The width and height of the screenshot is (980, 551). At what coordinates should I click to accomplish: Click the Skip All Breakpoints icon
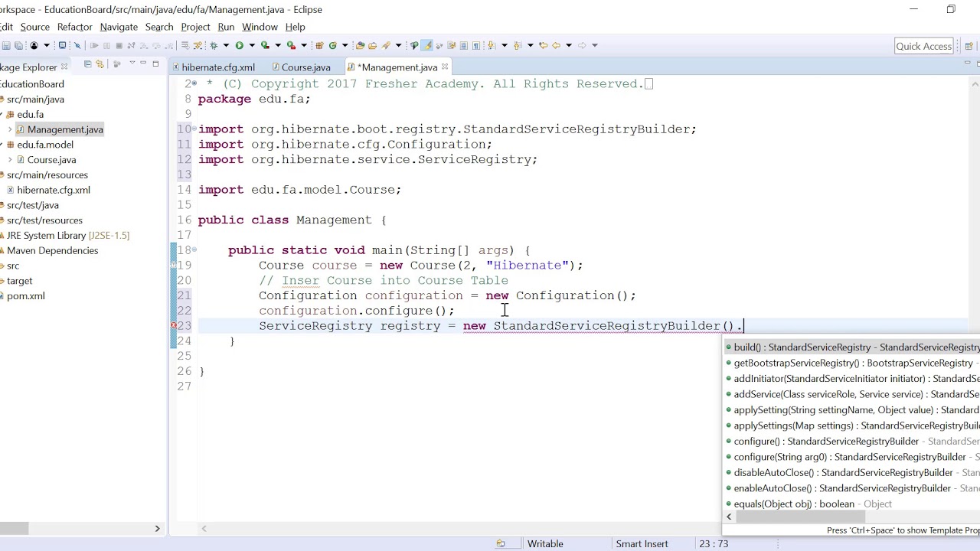(x=77, y=46)
